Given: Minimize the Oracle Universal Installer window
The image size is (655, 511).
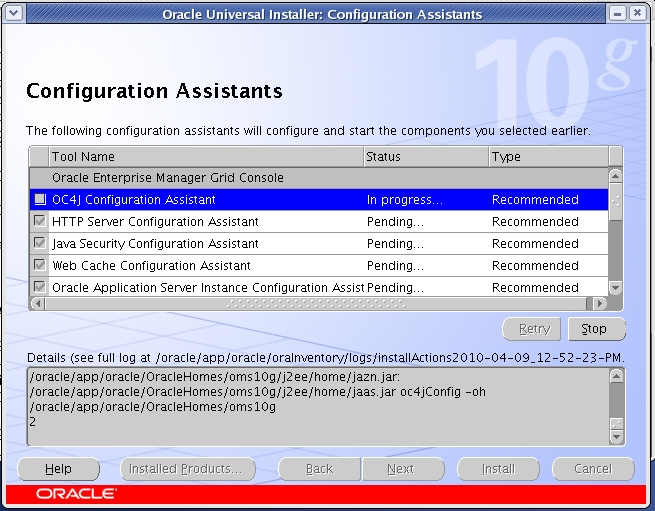Looking at the screenshot, I should coord(618,14).
